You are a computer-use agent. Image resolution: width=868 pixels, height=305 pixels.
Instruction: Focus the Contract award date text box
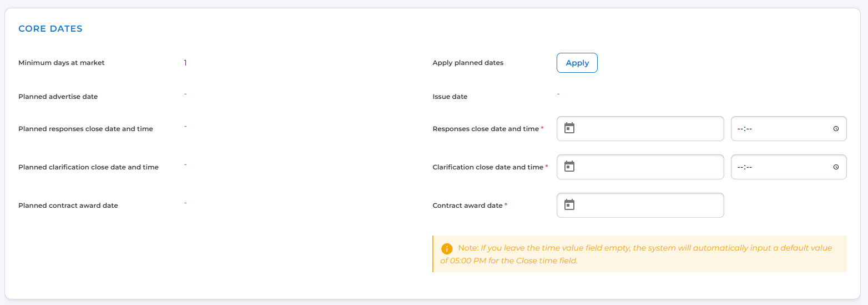[x=647, y=205]
